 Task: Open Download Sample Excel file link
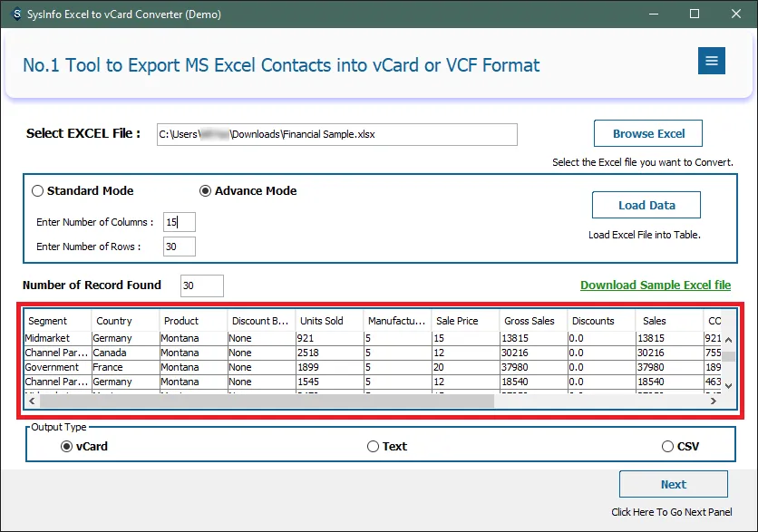pos(656,285)
